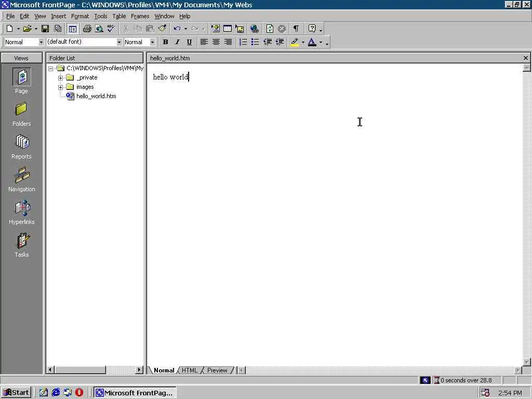Click the Increase Indent icon
The height and width of the screenshot is (399, 532).
(280, 42)
